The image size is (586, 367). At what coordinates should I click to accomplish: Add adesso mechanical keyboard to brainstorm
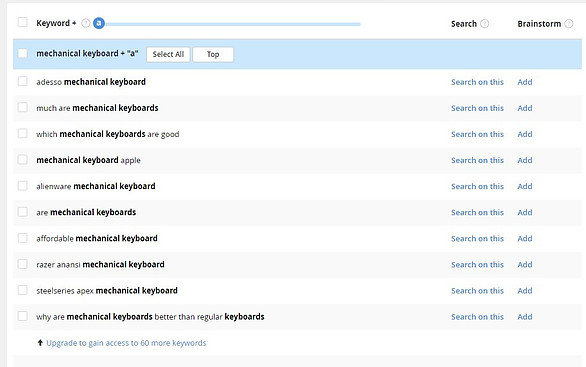pyautogui.click(x=525, y=82)
